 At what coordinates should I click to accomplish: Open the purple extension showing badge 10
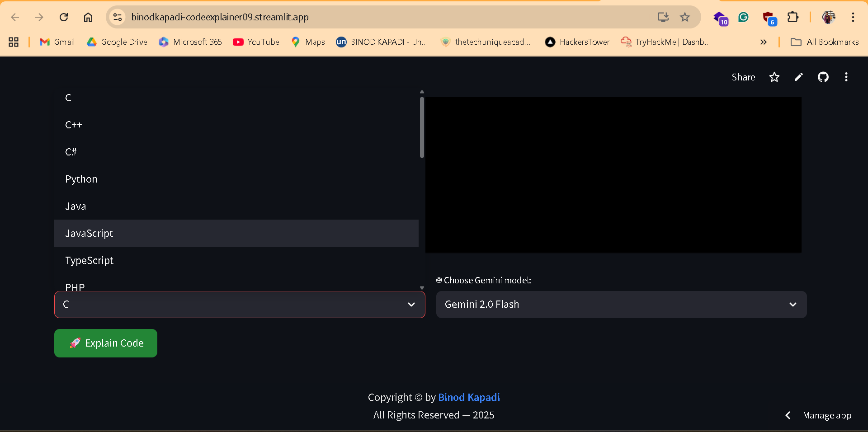[x=720, y=18]
